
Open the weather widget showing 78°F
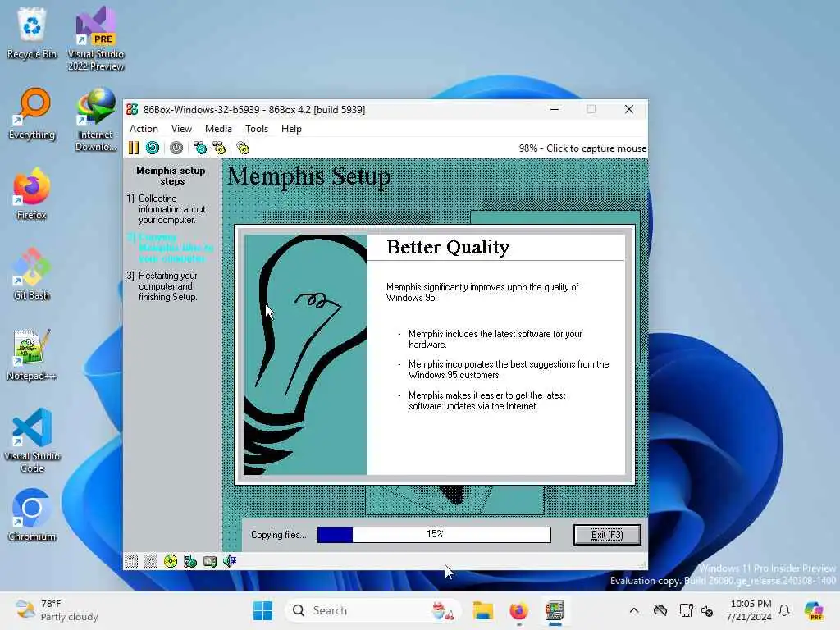[x=57, y=610]
